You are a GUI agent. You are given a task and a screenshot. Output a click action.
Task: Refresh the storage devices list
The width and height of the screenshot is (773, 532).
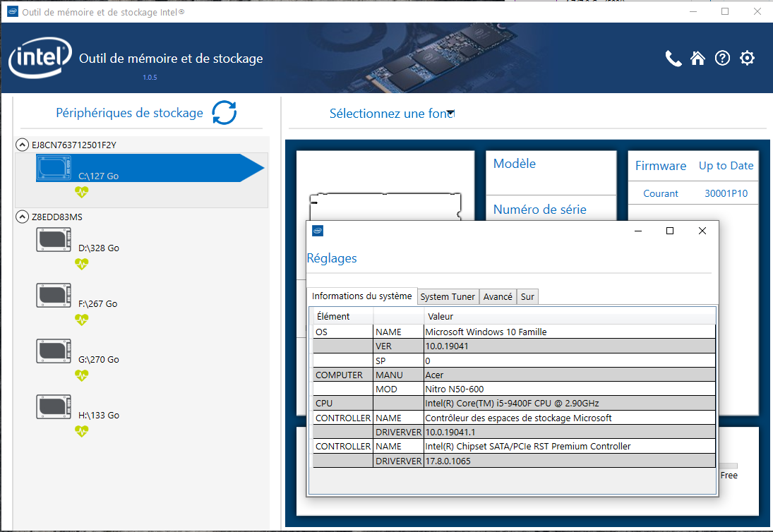[x=224, y=113]
